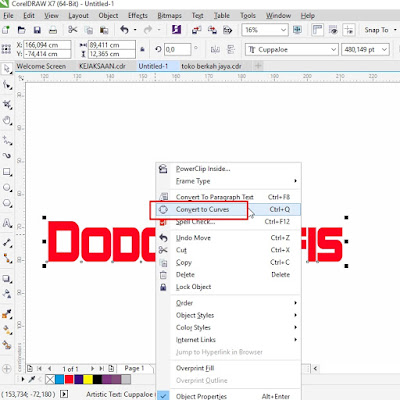This screenshot has width=400, height=400.
Task: Select the Rectangle tool
Action: point(7,172)
